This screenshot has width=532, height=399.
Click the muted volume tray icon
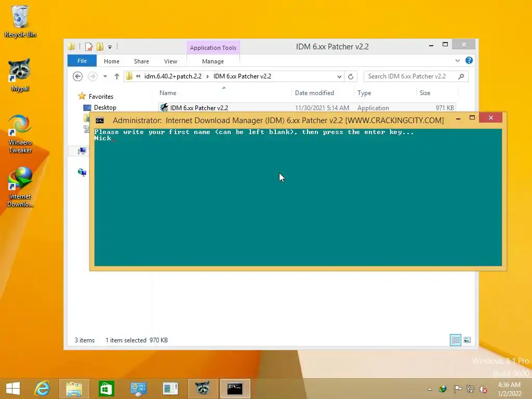(x=483, y=389)
